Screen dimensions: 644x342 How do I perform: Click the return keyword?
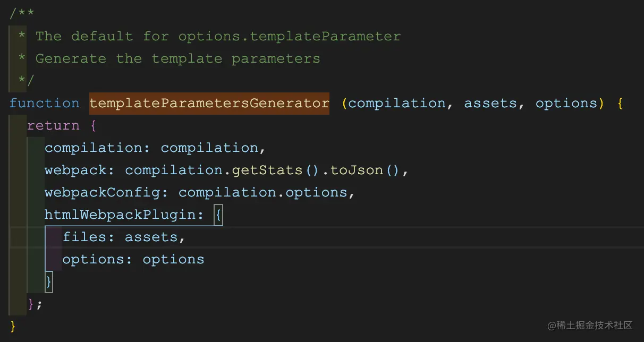(x=53, y=125)
